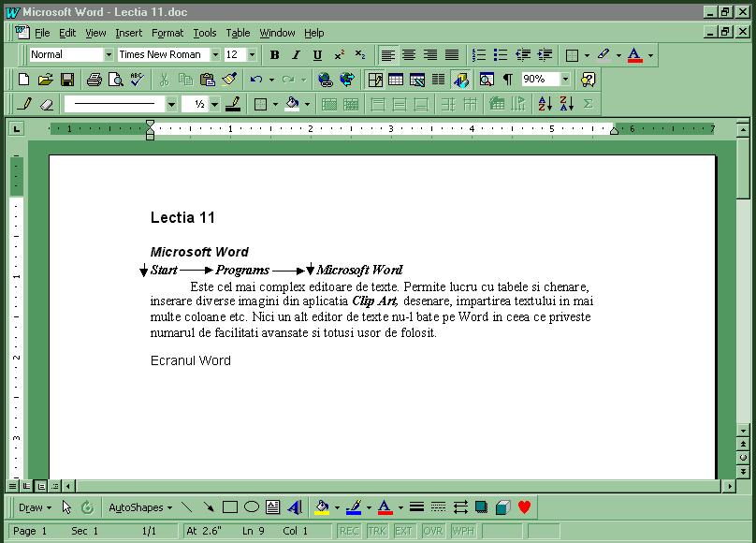Viewport: 756px width, 543px height.
Task: Toggle numbered list
Action: pos(479,55)
